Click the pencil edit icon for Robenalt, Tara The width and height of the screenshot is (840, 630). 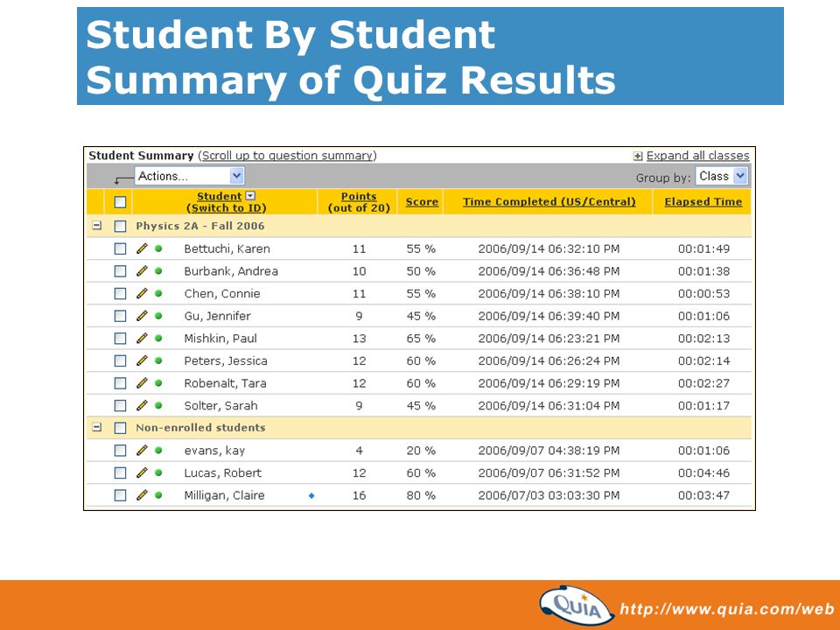(142, 383)
